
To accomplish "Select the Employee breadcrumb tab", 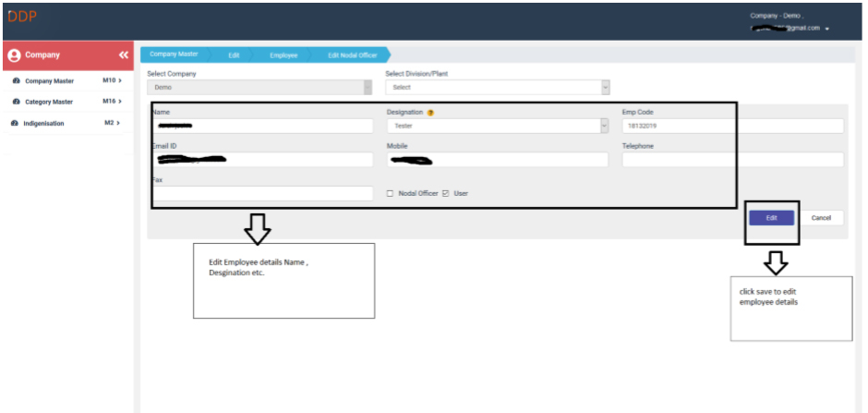I will coord(283,55).
